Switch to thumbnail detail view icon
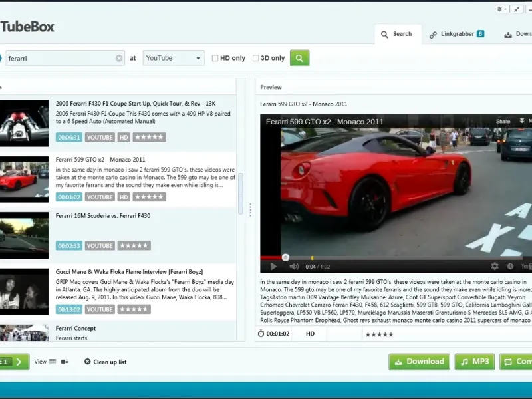Viewport: 532px width, 399px height. coord(65,362)
